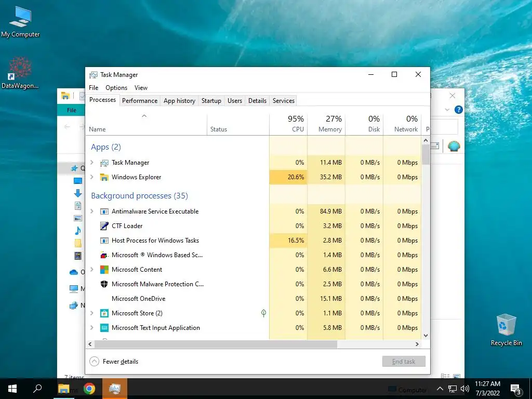The height and width of the screenshot is (399, 532).
Task: Click the green leaf suspended status icon
Action: (x=263, y=313)
